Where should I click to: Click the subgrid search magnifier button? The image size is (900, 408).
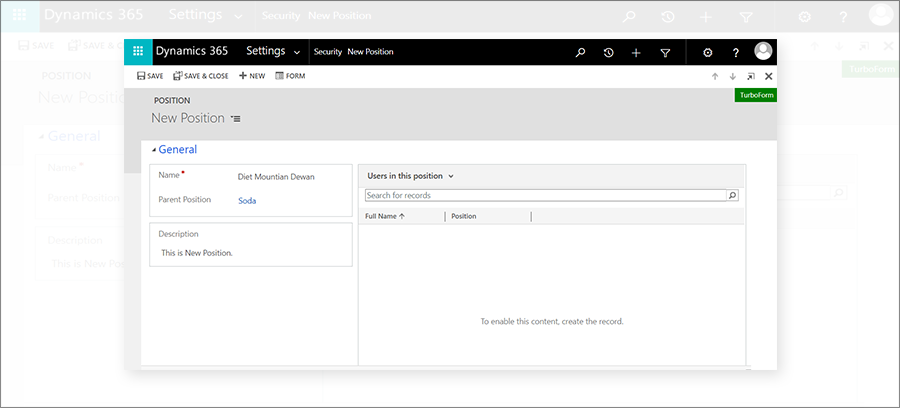click(732, 195)
